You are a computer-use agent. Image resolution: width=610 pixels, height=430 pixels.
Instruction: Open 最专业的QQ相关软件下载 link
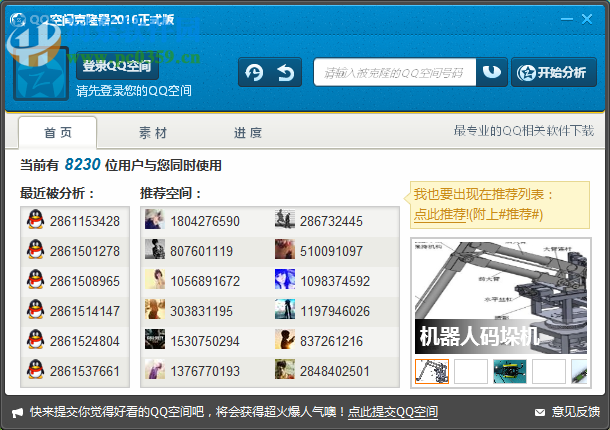[524, 131]
